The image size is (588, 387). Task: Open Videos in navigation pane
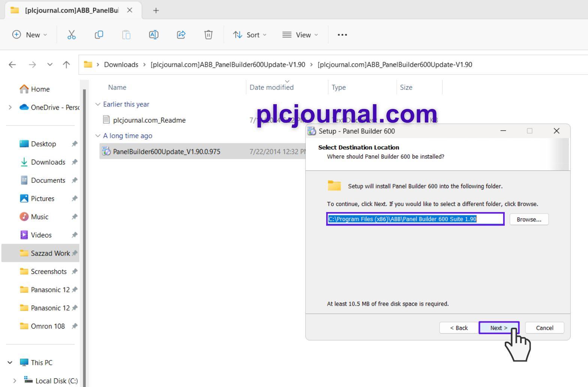(x=36, y=235)
